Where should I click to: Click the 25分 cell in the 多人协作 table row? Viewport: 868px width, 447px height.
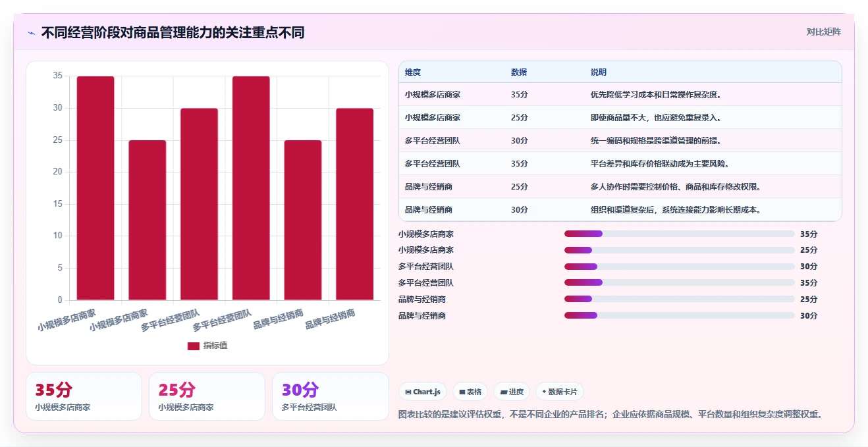(520, 187)
